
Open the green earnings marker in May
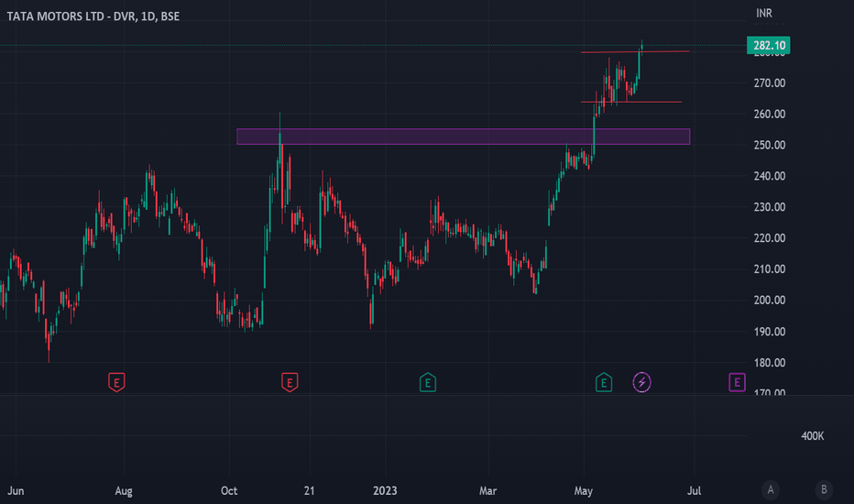604,382
